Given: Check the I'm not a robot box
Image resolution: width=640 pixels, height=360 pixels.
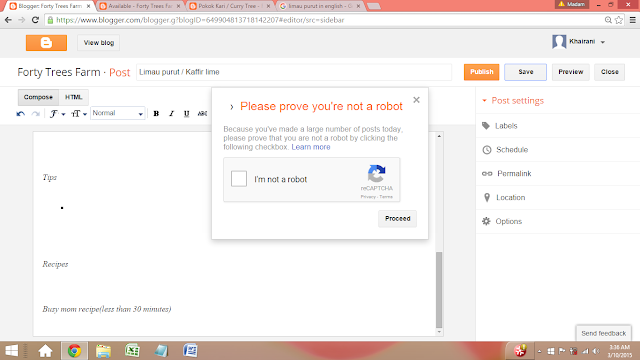Looking at the screenshot, I should [239, 179].
